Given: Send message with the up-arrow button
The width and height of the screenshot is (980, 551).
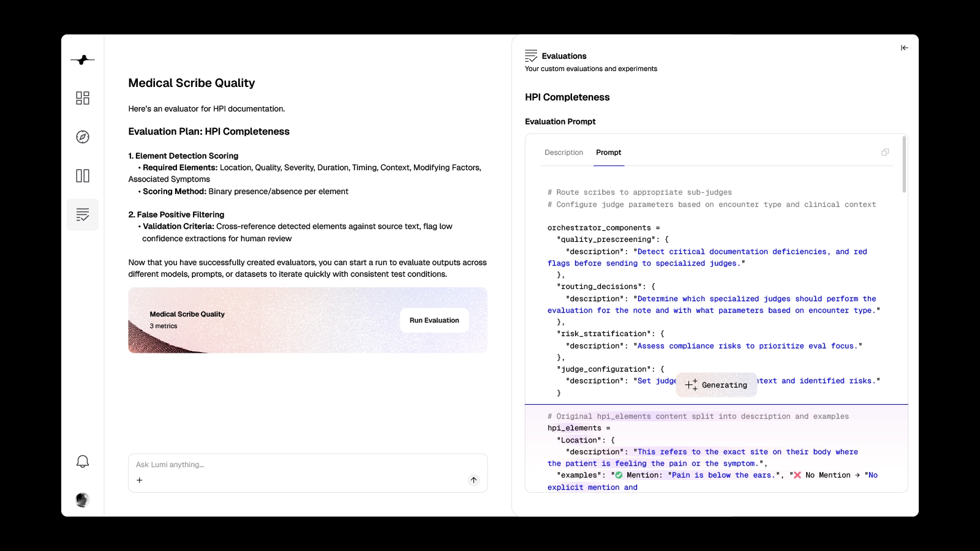Looking at the screenshot, I should 473,480.
